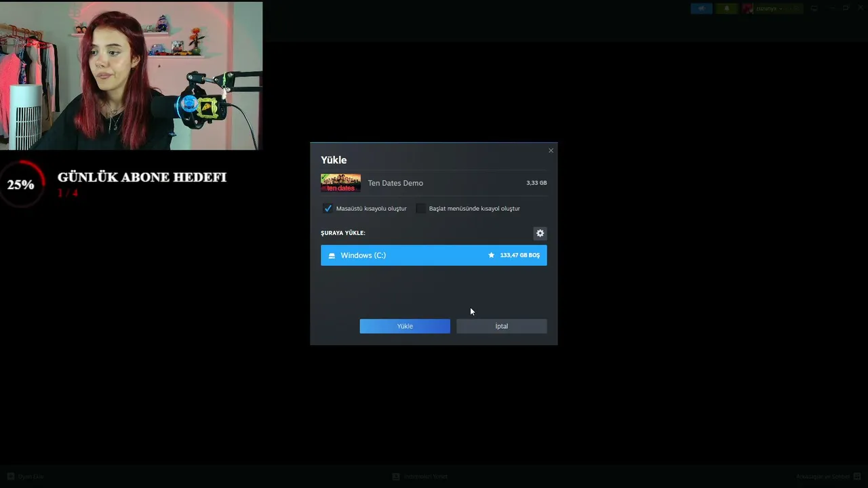This screenshot has height=488, width=868.
Task: Enter Big Picture mode in Steam window
Action: 814,8
